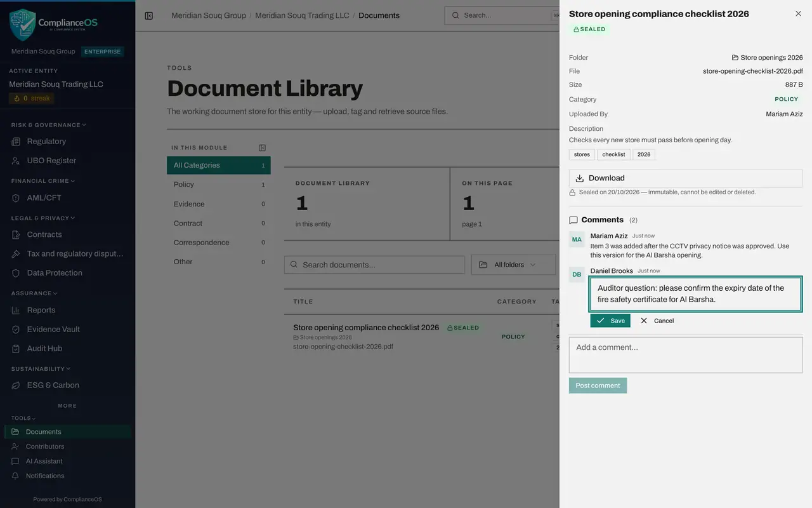Image resolution: width=812 pixels, height=508 pixels.
Task: Collapse the Assurance section
Action: (x=34, y=293)
